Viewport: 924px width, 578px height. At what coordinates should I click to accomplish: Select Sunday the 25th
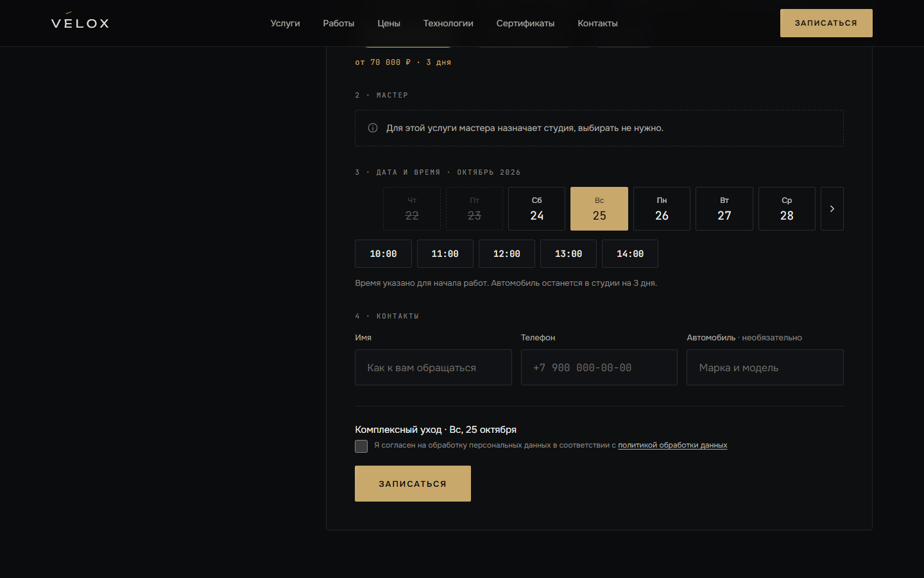599,209
